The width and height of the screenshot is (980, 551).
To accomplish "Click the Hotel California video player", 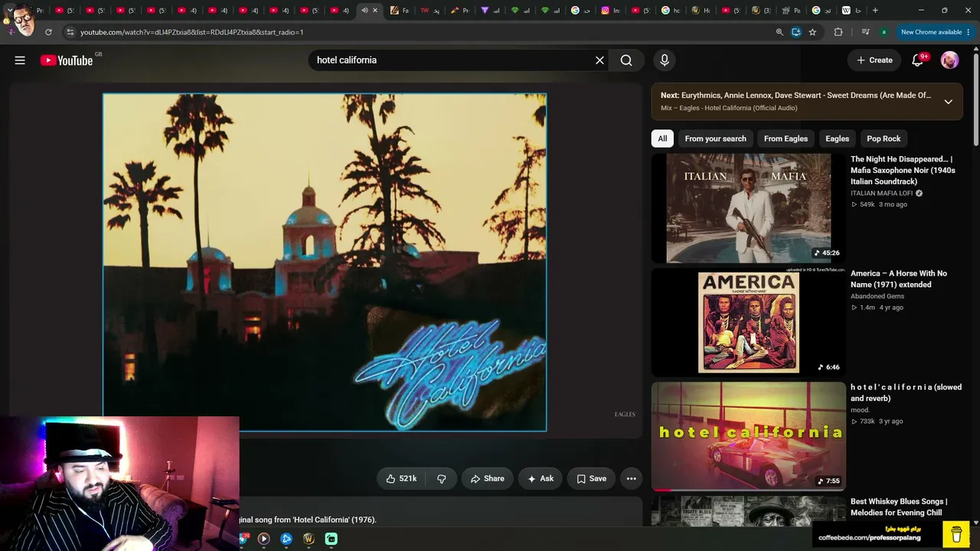I will pyautogui.click(x=325, y=262).
